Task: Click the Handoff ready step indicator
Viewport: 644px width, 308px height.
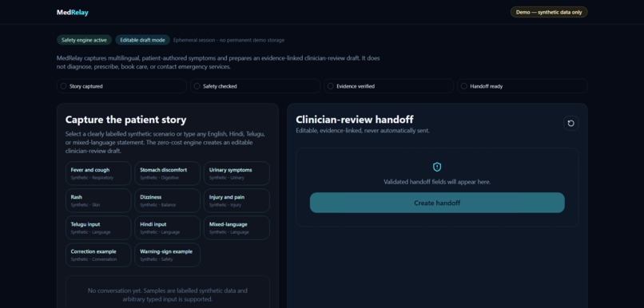Action: [x=522, y=86]
